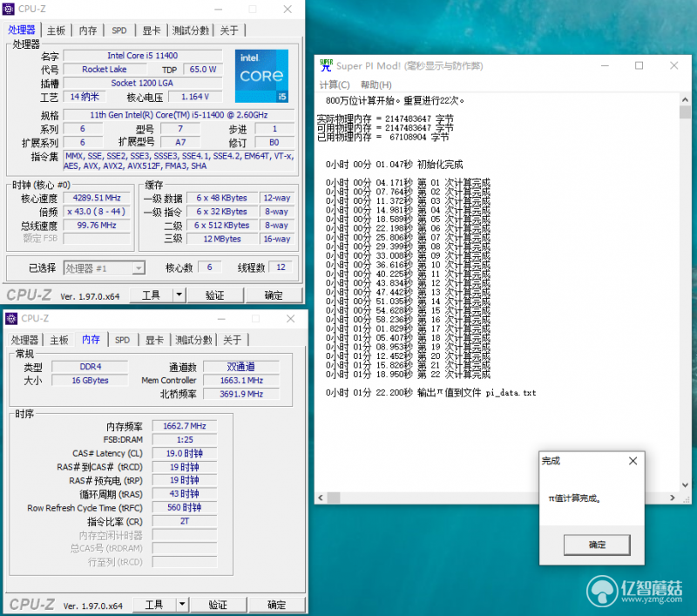This screenshot has width=697, height=616.
Task: Switch to 主板 tab in top CPU-Z window
Action: (x=57, y=30)
